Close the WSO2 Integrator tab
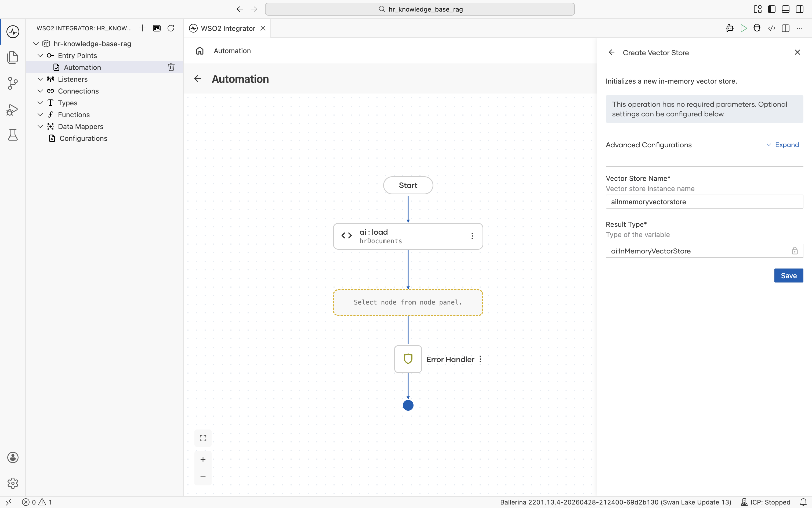 263,28
